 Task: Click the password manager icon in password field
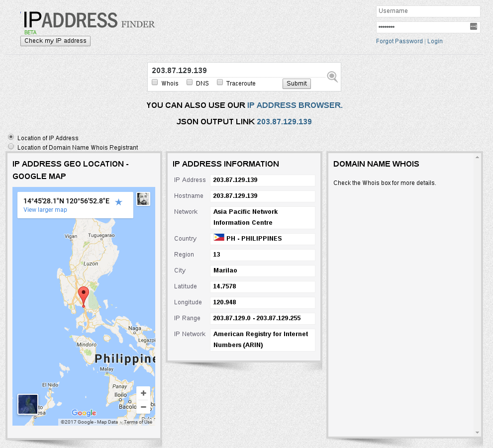click(474, 26)
